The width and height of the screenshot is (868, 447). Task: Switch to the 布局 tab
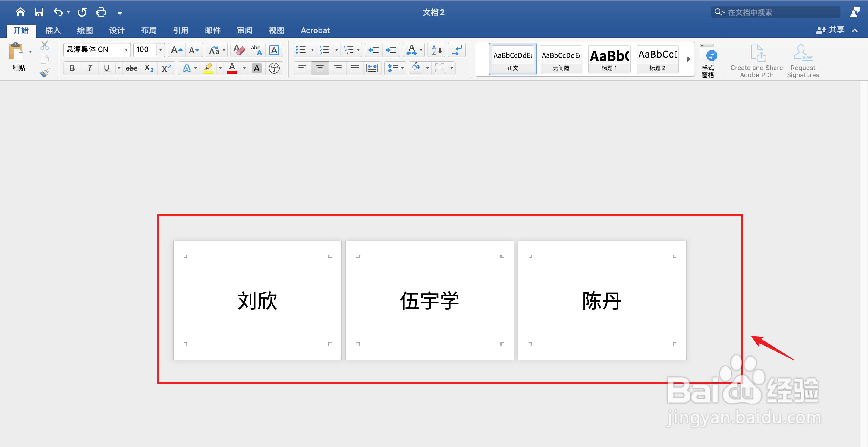click(149, 30)
